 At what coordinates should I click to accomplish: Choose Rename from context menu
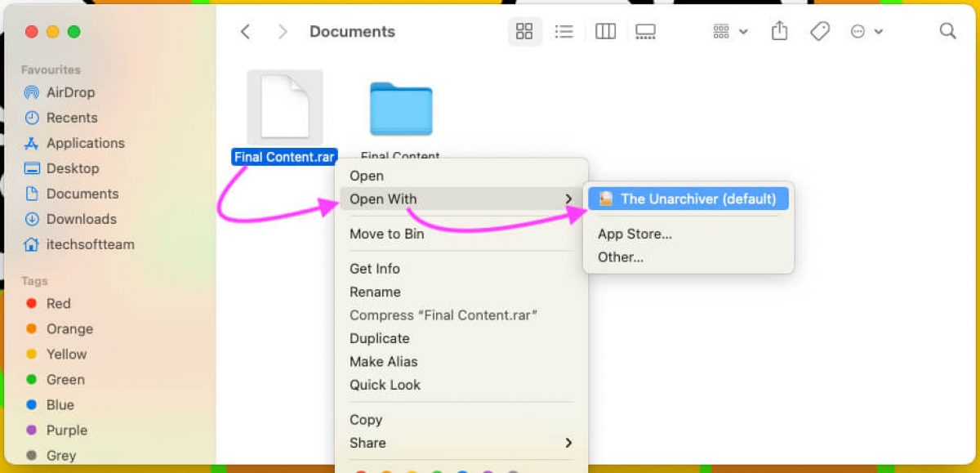pyautogui.click(x=375, y=292)
